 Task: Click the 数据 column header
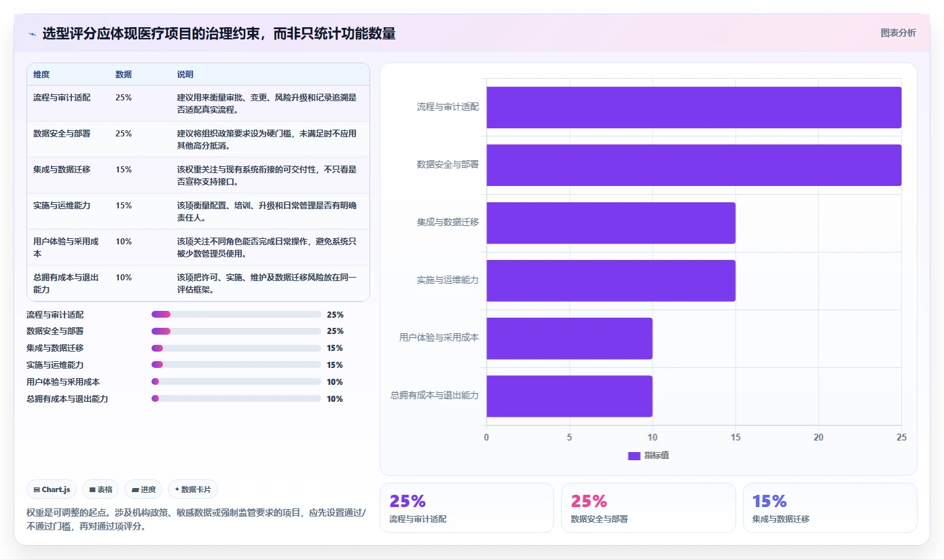click(x=124, y=75)
